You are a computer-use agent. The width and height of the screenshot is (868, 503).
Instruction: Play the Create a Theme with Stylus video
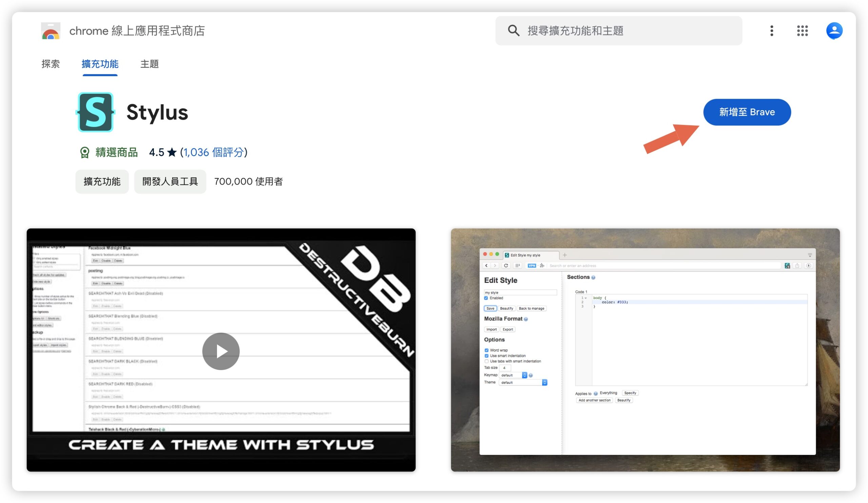coord(221,351)
